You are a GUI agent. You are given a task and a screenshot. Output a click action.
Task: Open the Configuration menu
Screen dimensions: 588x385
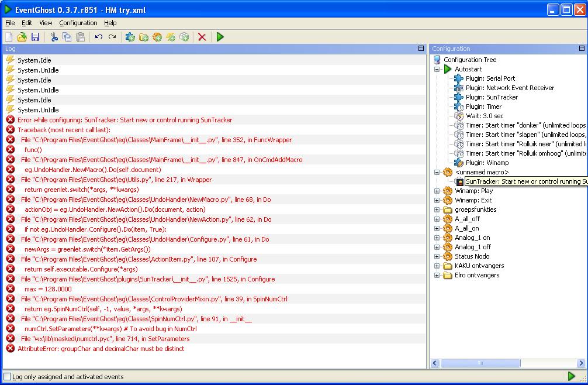[x=78, y=23]
